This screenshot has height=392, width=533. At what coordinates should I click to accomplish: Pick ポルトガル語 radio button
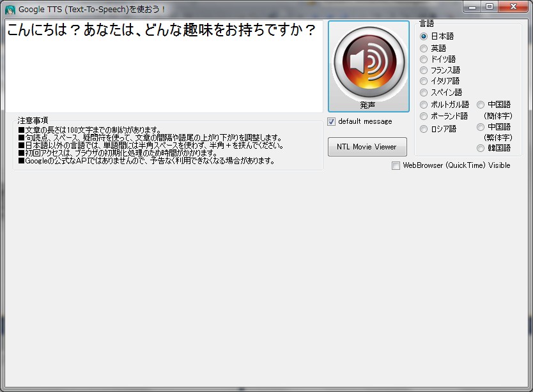click(424, 105)
